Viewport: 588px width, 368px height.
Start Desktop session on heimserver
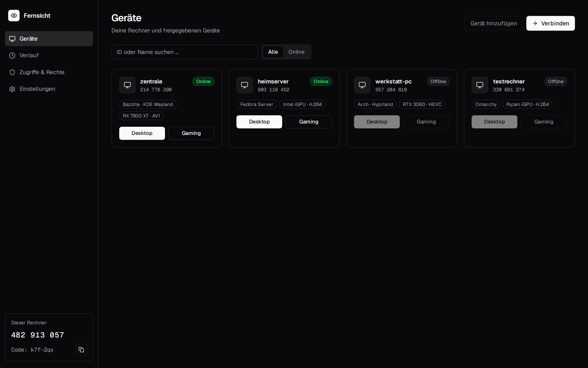[x=259, y=122]
